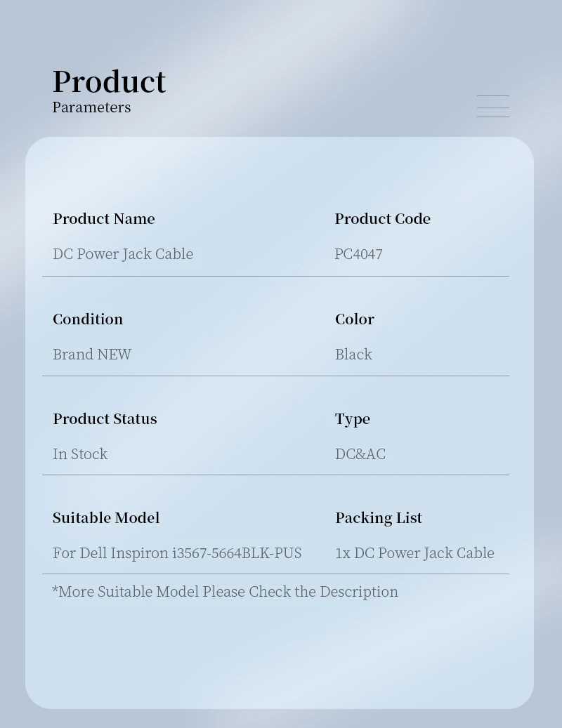Select the Product Status label
This screenshot has width=562, height=728.
tap(105, 419)
